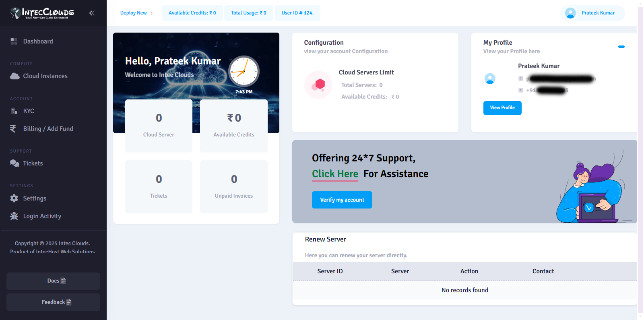The height and width of the screenshot is (320, 644).
Task: Click the user avatar icon in header
Action: [x=570, y=13]
